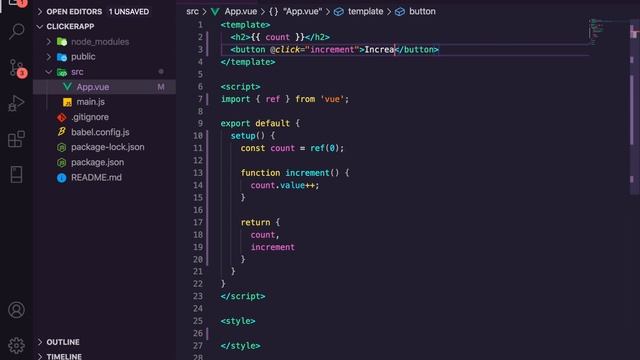
Task: Click the modified dot on src folder
Action: click(x=161, y=72)
